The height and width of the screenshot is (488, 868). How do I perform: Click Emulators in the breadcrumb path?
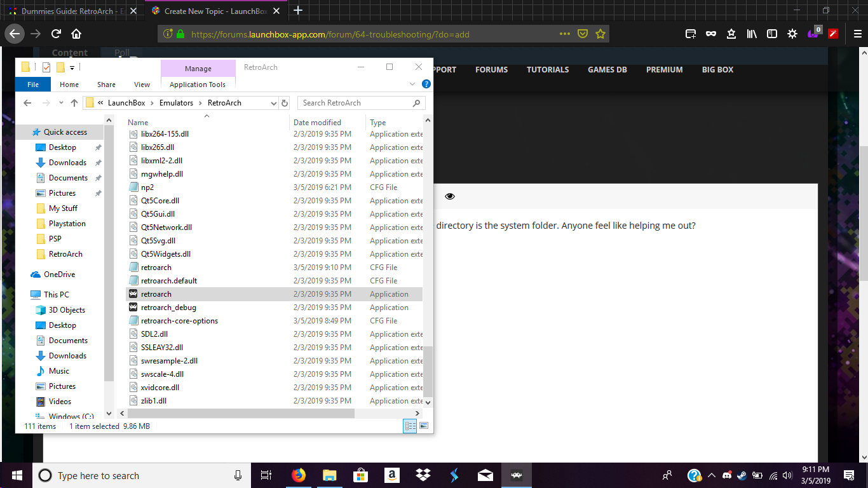(176, 103)
